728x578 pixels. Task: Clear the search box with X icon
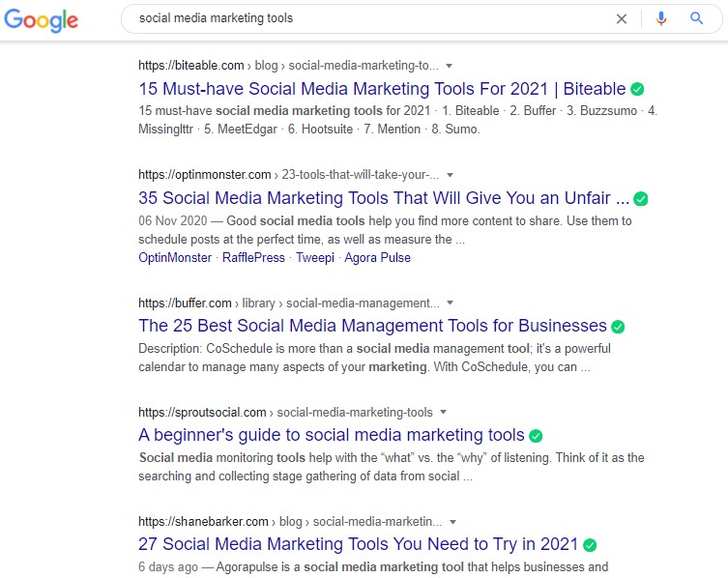tap(622, 18)
